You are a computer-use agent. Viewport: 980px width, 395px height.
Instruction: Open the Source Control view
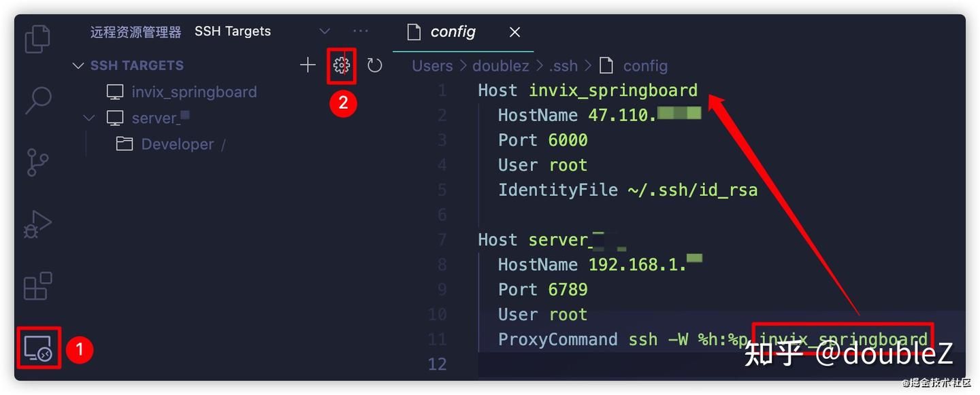pos(37,163)
